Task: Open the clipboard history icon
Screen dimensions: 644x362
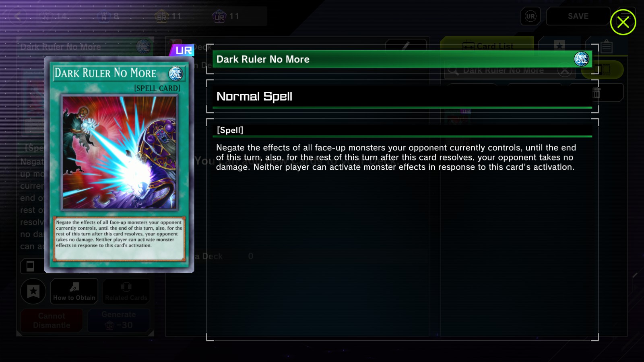Action: (x=607, y=47)
